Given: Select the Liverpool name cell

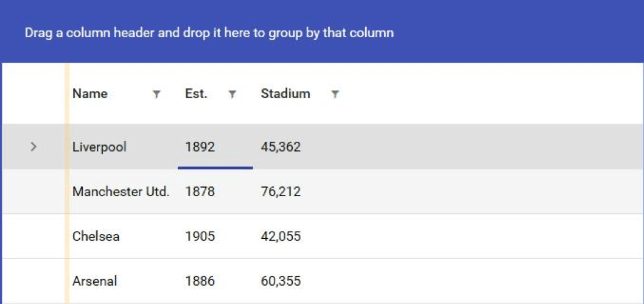Looking at the screenshot, I should coord(122,147).
